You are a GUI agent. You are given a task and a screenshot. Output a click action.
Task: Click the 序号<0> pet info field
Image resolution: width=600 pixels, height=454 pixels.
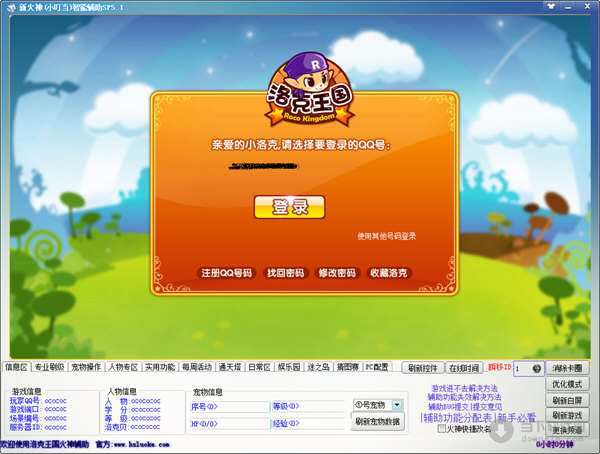tap(230, 407)
